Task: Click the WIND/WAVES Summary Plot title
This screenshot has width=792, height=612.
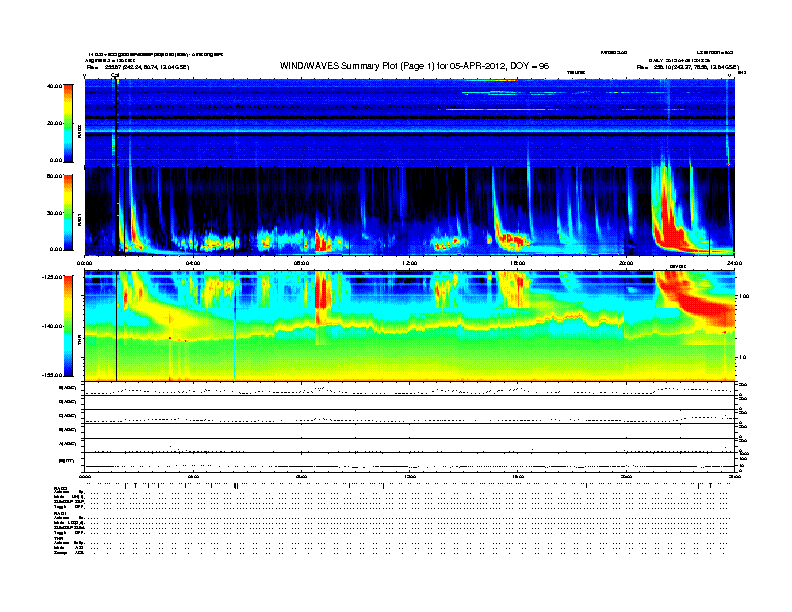Action: coord(414,66)
